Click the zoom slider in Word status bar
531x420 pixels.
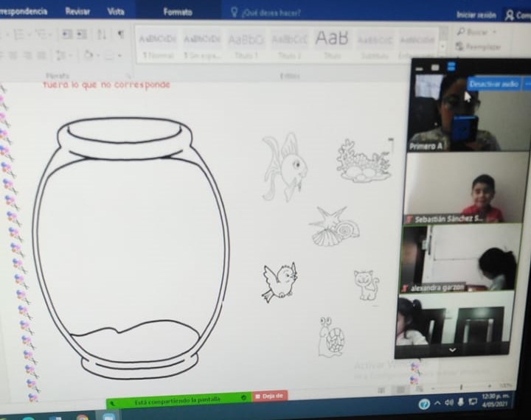point(461,387)
